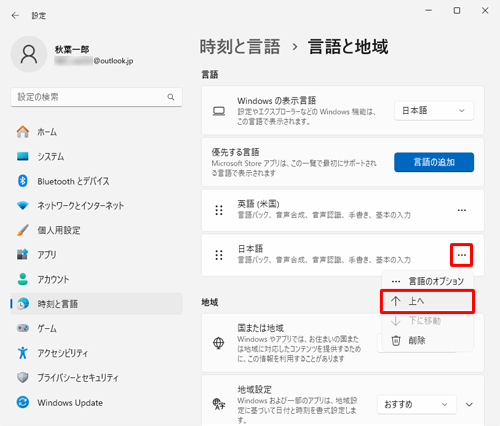Viewport: 500px width, 426px height.
Task: Click the 時刻と言語 breadcrumb link
Action: click(240, 47)
